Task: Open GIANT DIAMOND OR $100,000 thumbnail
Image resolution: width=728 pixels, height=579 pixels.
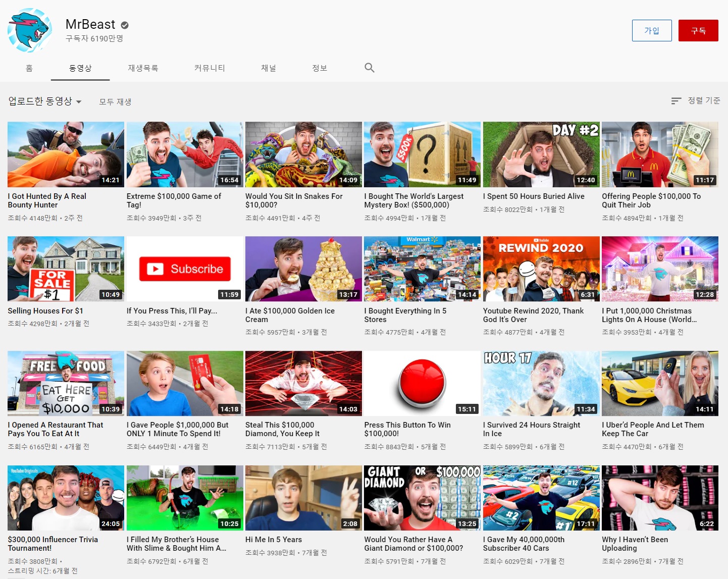Action: pos(422,498)
